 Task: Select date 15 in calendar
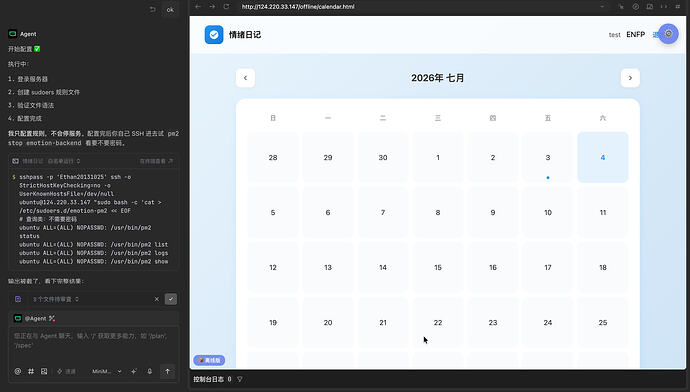tap(438, 267)
